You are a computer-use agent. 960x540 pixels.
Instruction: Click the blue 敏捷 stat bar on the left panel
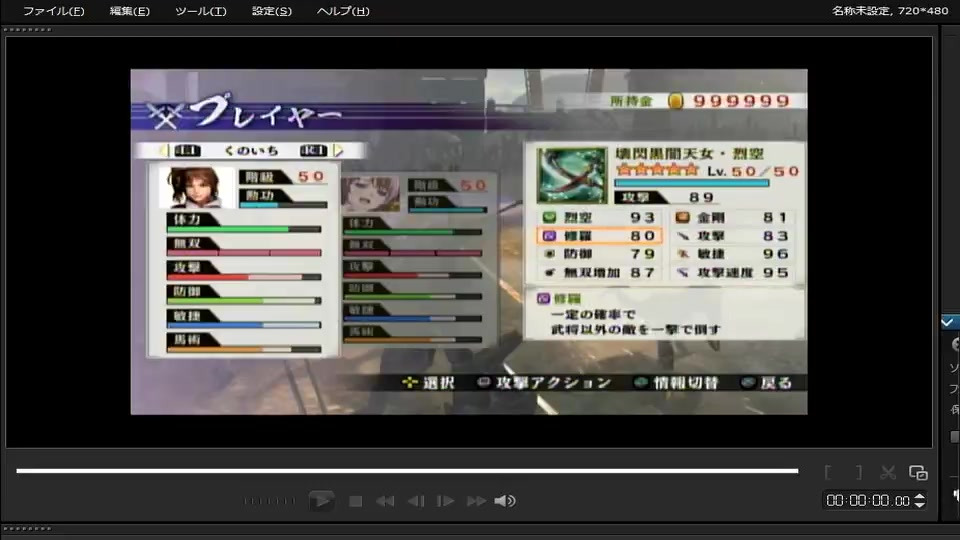[x=244, y=325]
